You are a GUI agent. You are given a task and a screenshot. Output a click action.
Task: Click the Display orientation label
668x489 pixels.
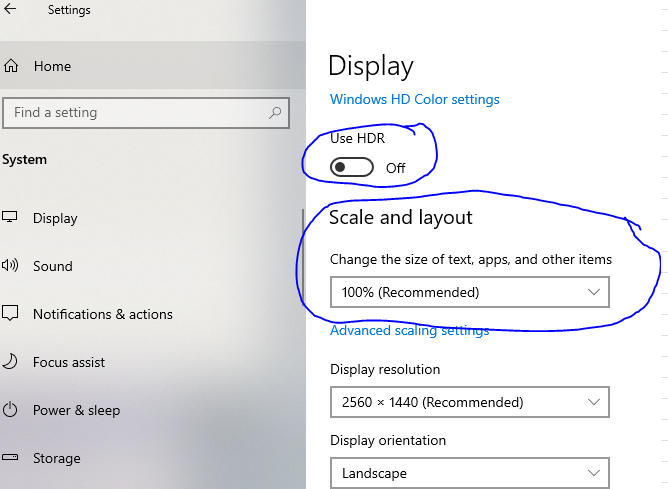pos(388,440)
